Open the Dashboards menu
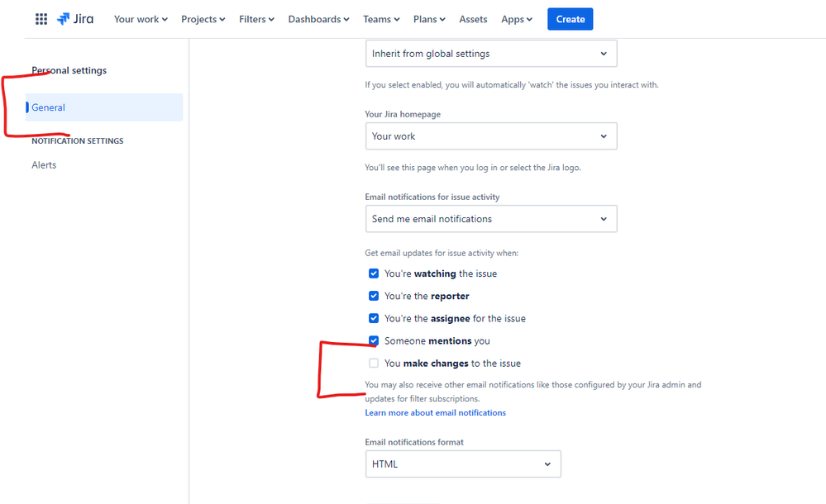 318,19
